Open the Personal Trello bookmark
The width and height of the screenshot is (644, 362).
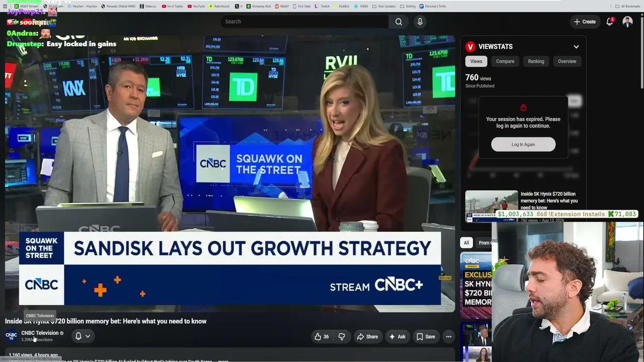click(432, 6)
